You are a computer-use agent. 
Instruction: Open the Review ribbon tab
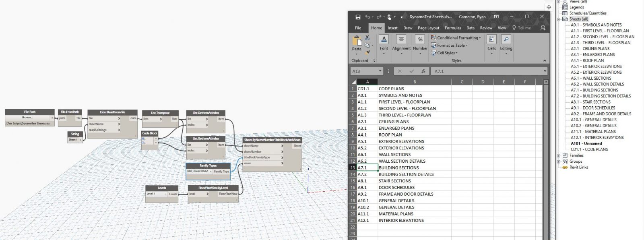coord(486,28)
